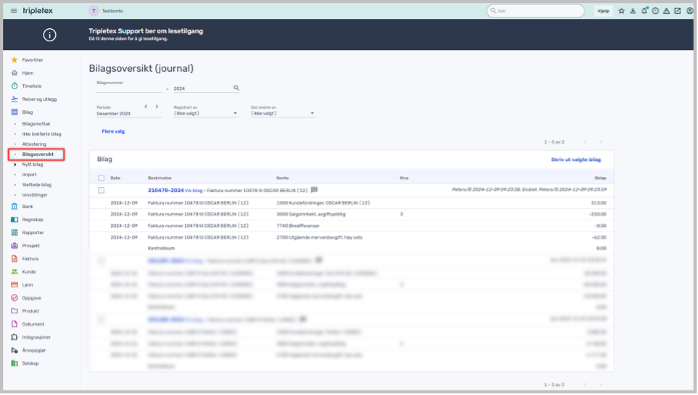Click the download icon in top bar
This screenshot has width=698, height=395.
[x=633, y=11]
